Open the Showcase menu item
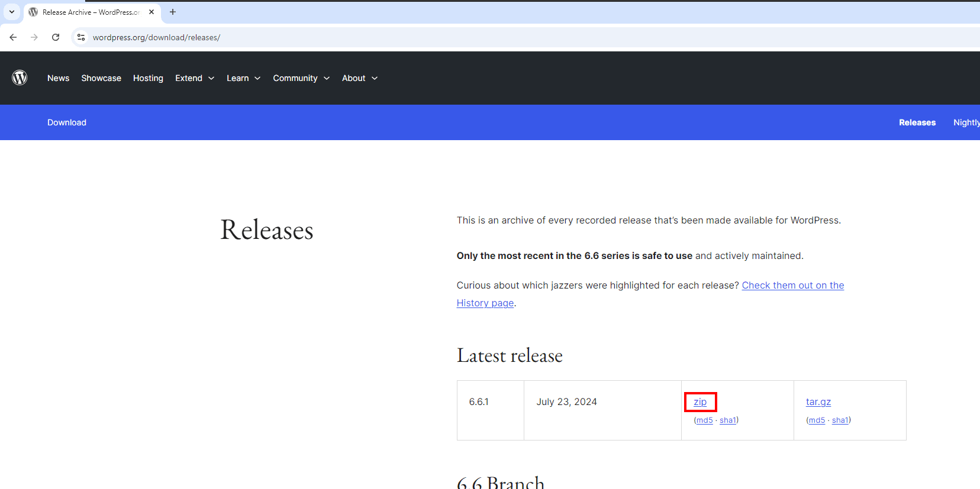 tap(101, 78)
